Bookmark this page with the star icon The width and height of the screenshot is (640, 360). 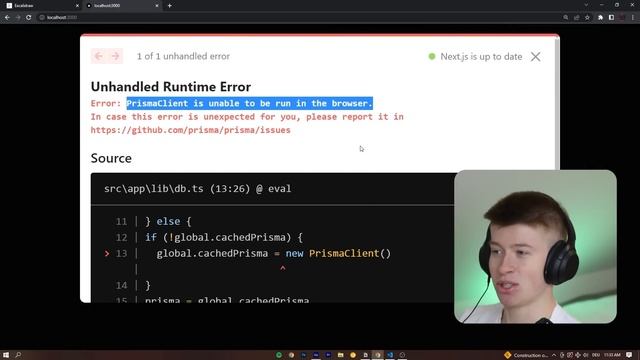point(587,18)
